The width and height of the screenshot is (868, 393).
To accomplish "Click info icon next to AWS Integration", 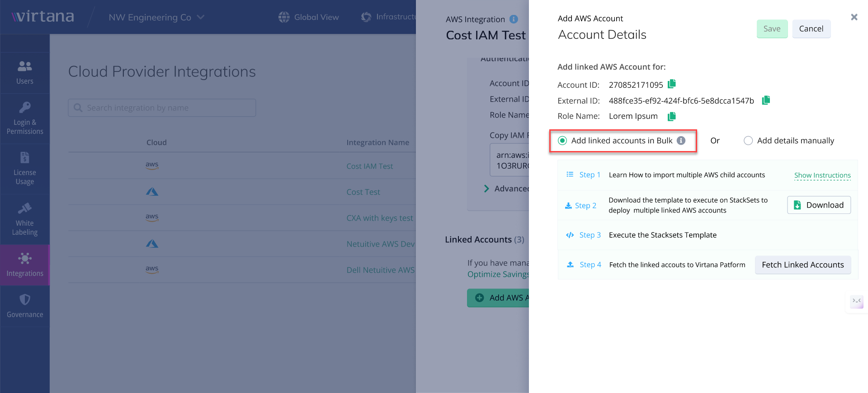I will [x=514, y=19].
